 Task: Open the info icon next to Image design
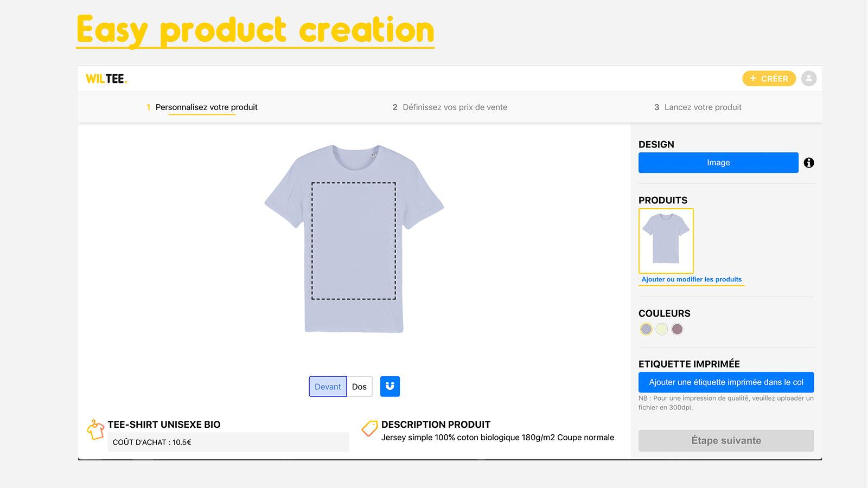pos(808,162)
